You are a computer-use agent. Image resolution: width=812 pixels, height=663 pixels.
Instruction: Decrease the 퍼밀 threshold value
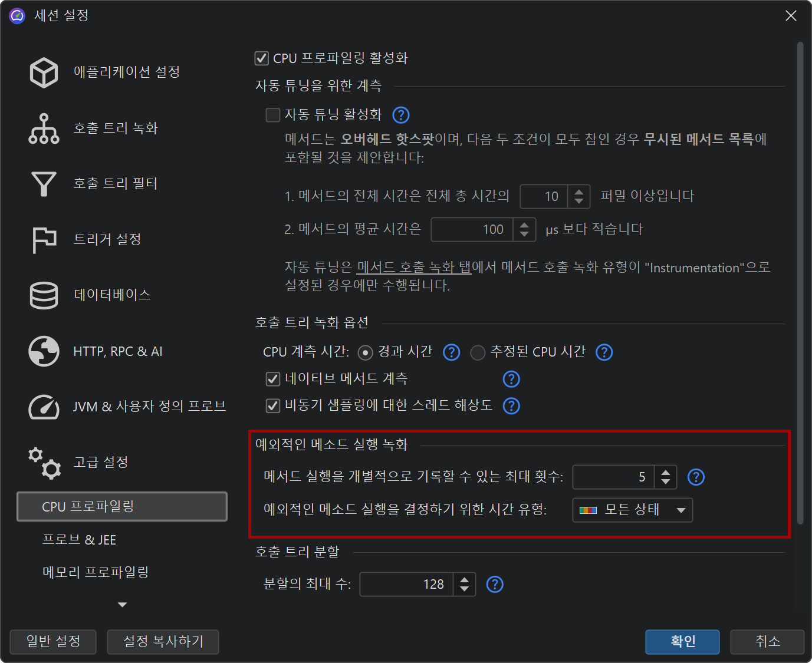pyautogui.click(x=579, y=202)
